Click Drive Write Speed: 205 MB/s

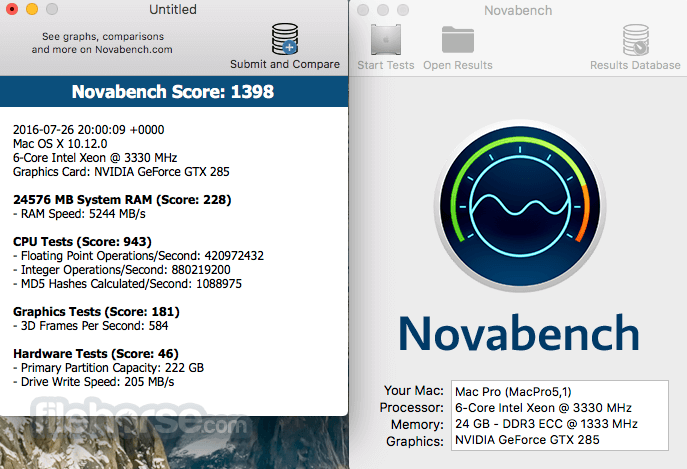94,382
